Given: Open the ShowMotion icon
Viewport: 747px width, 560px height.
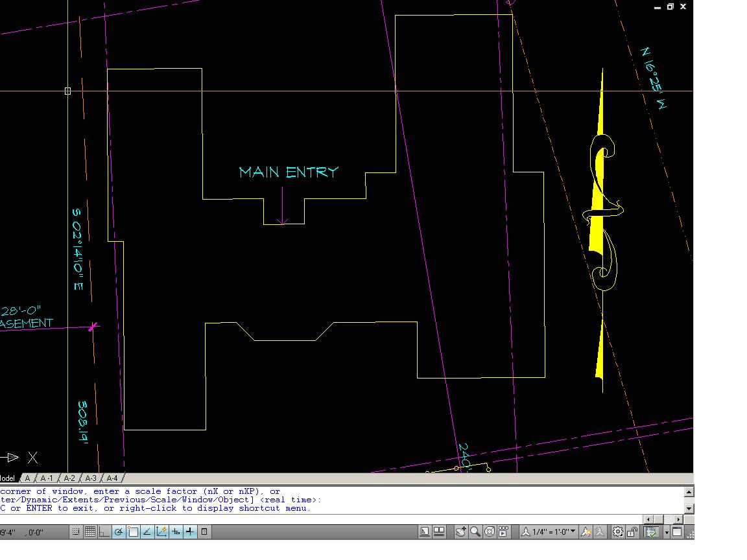Looking at the screenshot, I should (504, 532).
